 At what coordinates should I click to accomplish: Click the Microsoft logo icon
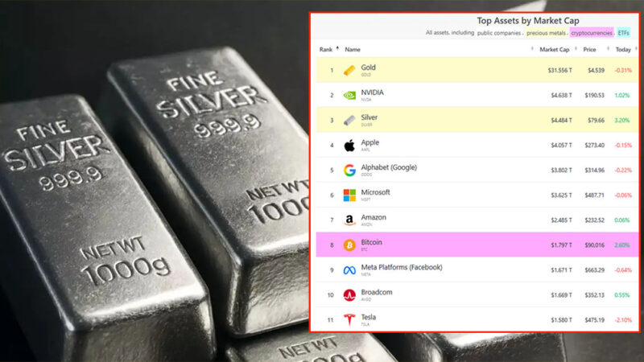(x=349, y=195)
